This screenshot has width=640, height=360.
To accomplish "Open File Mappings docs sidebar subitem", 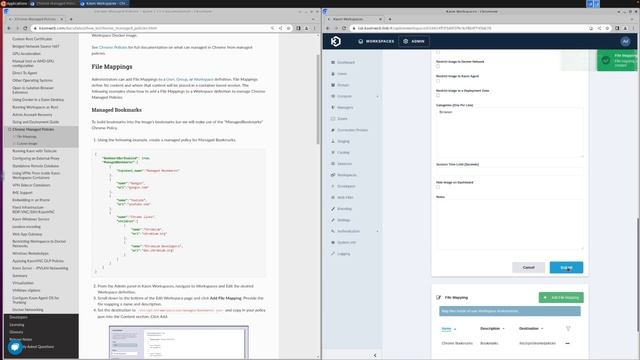I will (x=27, y=136).
